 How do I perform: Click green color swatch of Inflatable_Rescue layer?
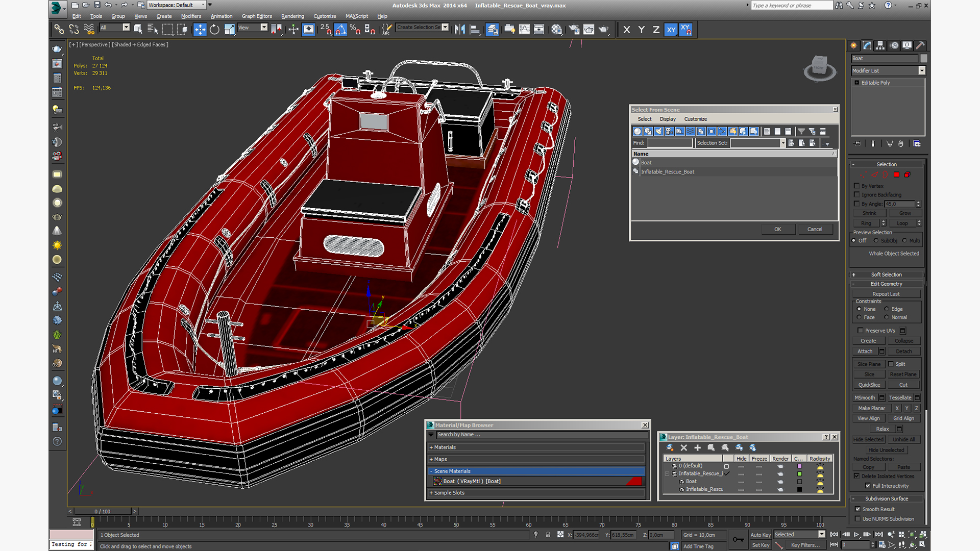point(799,474)
